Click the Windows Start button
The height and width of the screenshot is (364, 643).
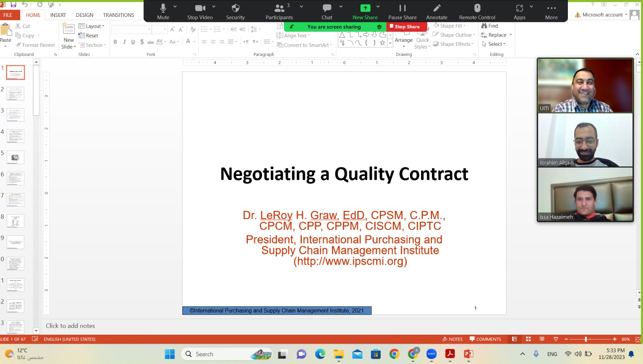(x=170, y=354)
